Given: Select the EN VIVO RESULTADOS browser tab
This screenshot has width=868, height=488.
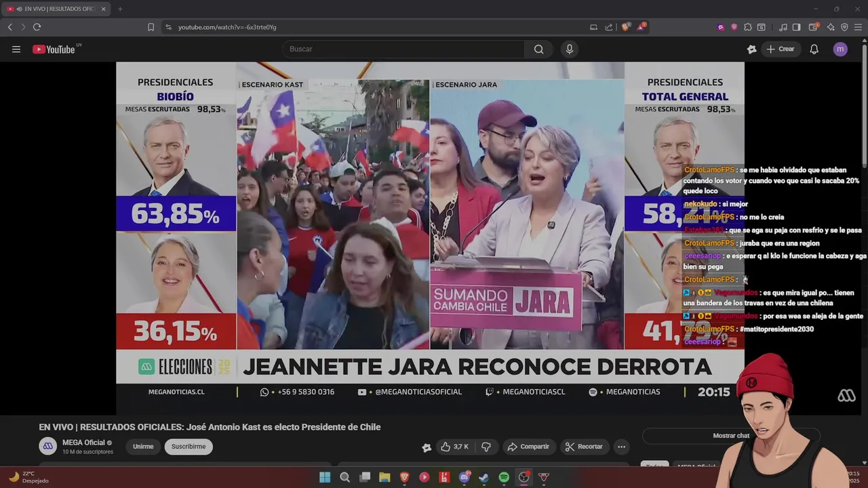Looking at the screenshot, I should tap(57, 9).
